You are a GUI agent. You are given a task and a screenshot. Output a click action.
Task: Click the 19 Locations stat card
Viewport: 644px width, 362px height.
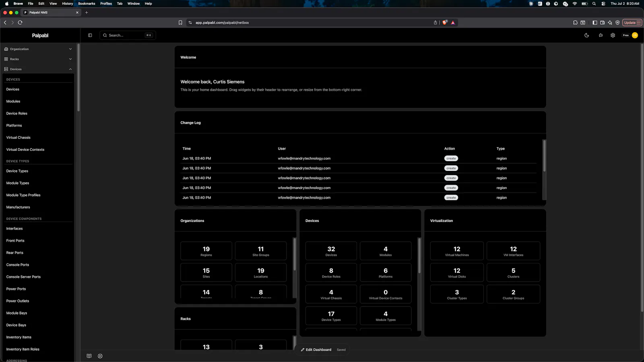(x=261, y=273)
